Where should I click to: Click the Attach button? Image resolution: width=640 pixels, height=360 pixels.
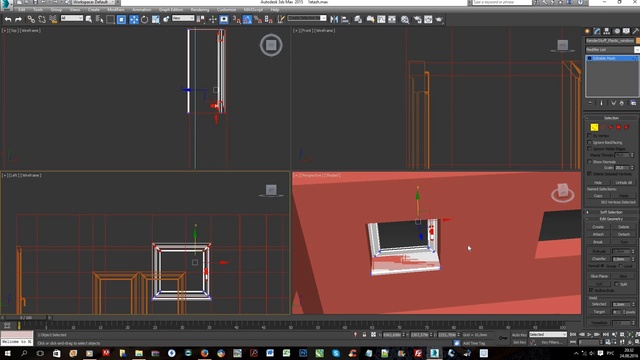coord(598,234)
